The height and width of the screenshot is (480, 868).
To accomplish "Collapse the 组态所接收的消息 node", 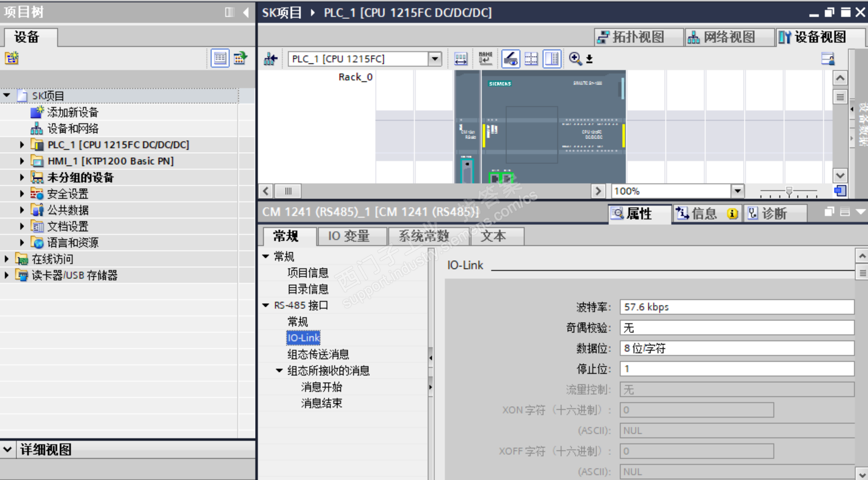I will tap(280, 370).
